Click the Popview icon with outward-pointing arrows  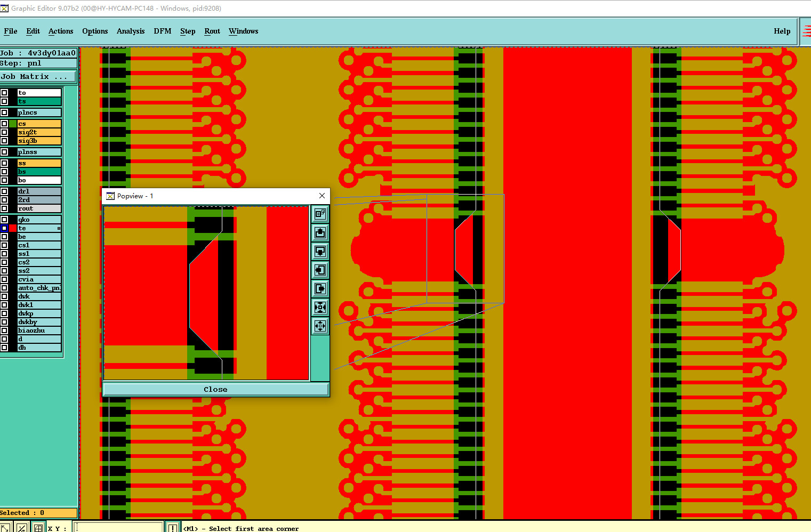(320, 326)
